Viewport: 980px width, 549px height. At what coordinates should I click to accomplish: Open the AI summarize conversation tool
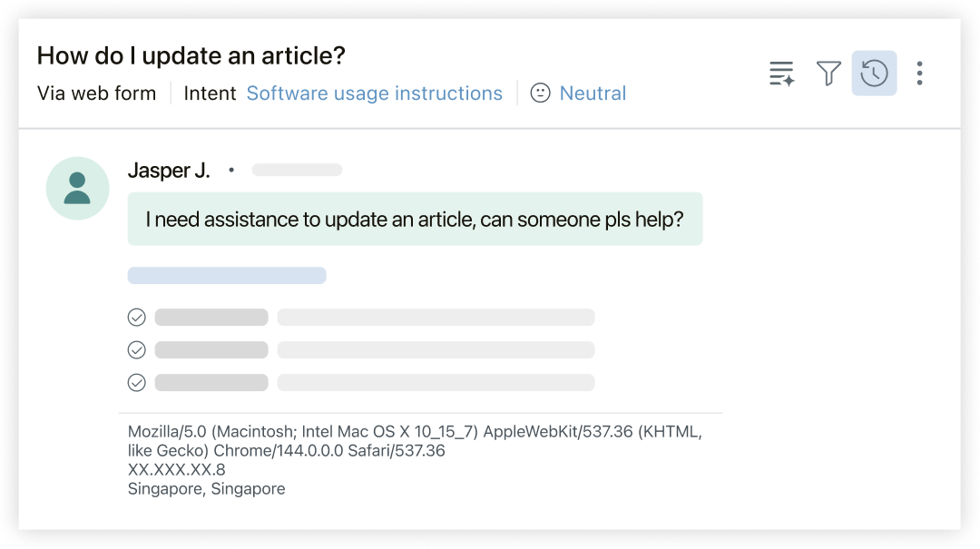(781, 74)
